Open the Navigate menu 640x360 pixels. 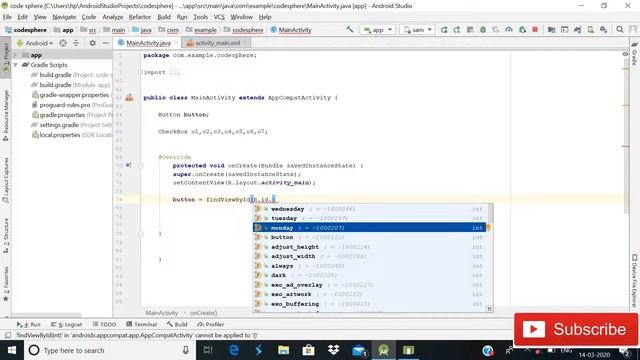click(x=64, y=17)
